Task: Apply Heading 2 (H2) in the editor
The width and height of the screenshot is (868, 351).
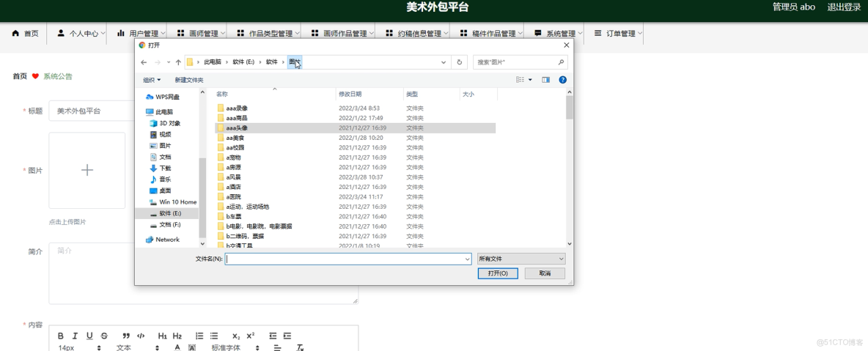Action: [x=177, y=336]
